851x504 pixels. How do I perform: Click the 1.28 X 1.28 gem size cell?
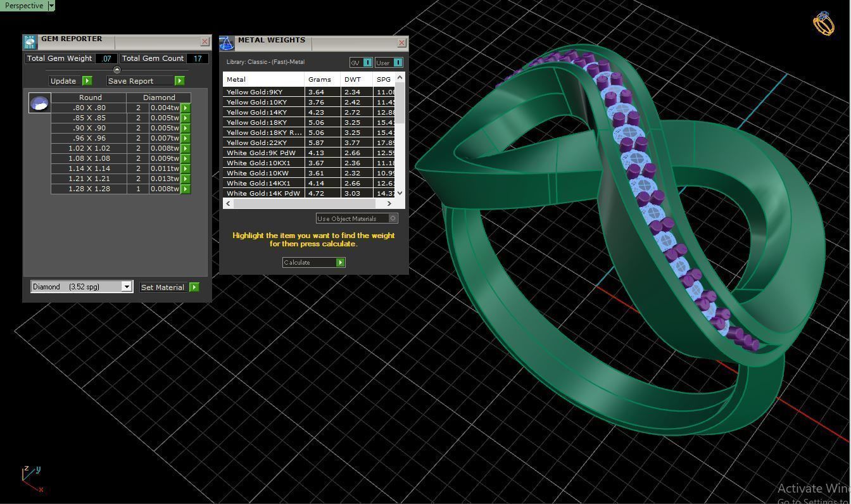(89, 189)
